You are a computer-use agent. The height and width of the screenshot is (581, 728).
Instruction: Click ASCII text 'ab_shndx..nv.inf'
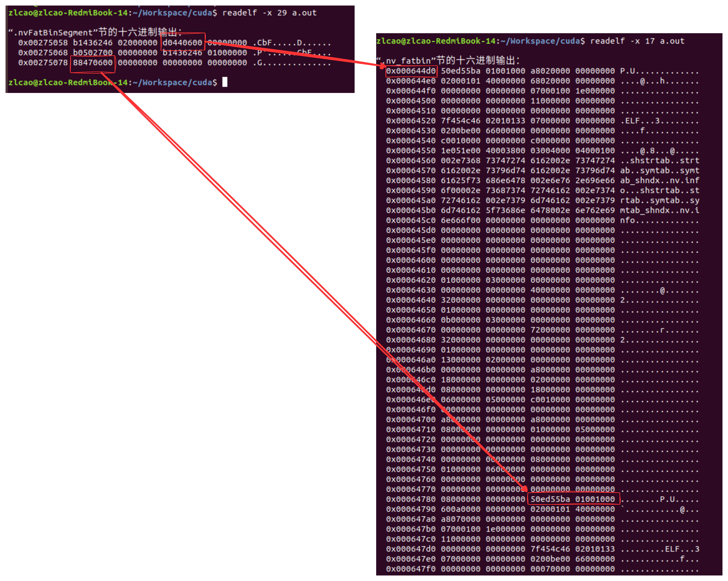coord(660,180)
